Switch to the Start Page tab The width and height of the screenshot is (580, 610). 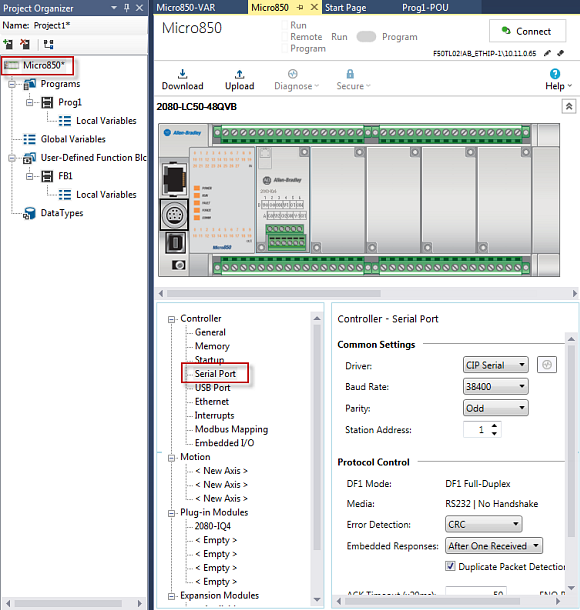point(345,7)
